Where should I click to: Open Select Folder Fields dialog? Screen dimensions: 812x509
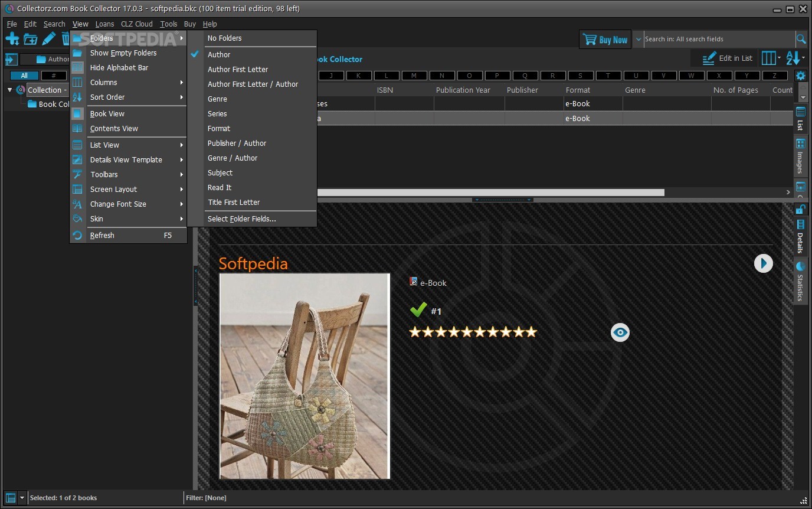coord(252,218)
